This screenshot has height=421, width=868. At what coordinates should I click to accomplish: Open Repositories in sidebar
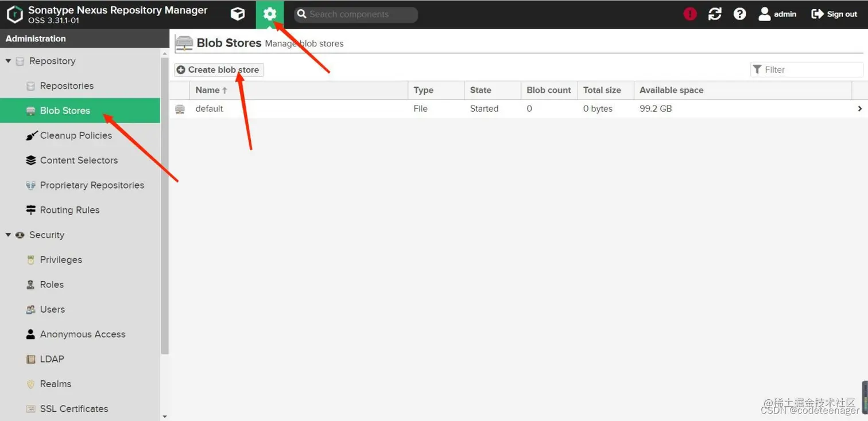[67, 85]
